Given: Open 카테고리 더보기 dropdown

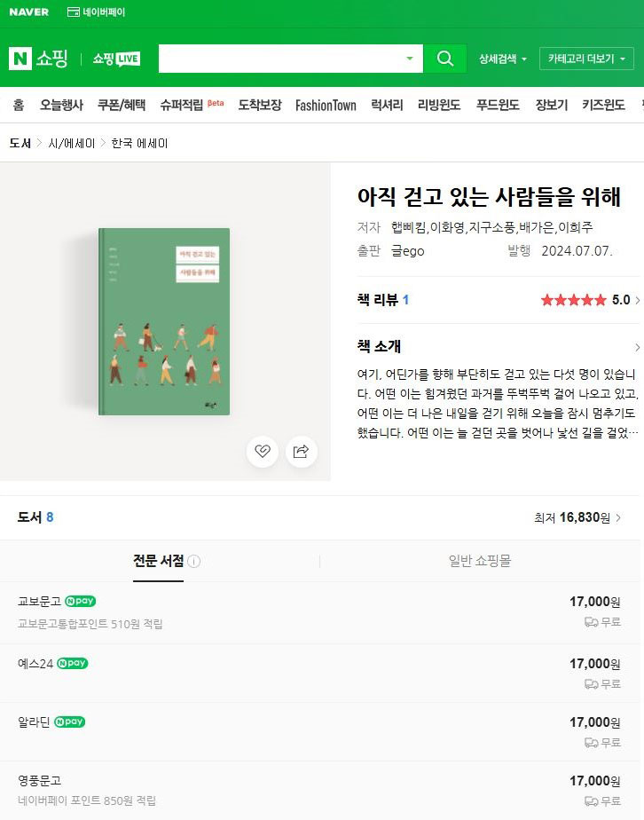Looking at the screenshot, I should (x=586, y=59).
